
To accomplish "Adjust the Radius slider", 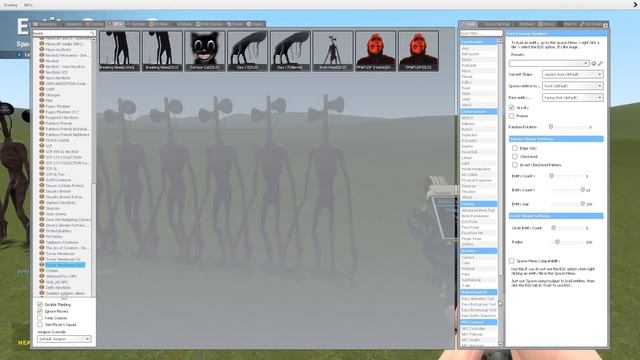I will pyautogui.click(x=568, y=242).
